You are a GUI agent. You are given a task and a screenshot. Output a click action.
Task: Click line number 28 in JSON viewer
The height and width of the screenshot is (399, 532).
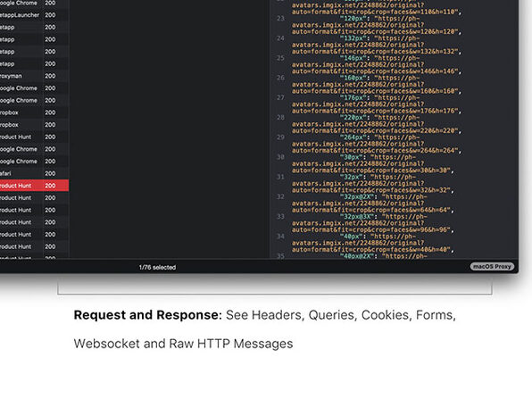click(280, 118)
